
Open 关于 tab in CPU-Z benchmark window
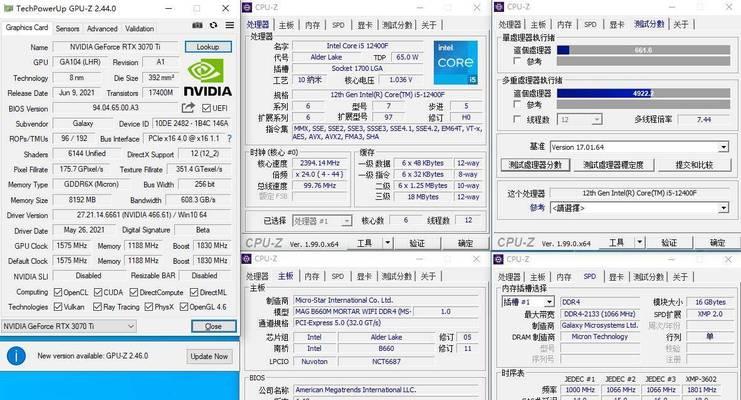point(681,24)
